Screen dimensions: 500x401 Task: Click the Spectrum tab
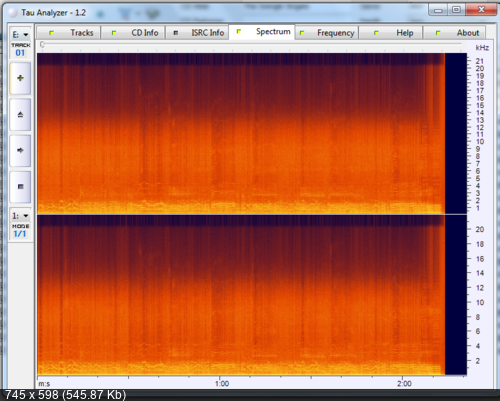(262, 32)
